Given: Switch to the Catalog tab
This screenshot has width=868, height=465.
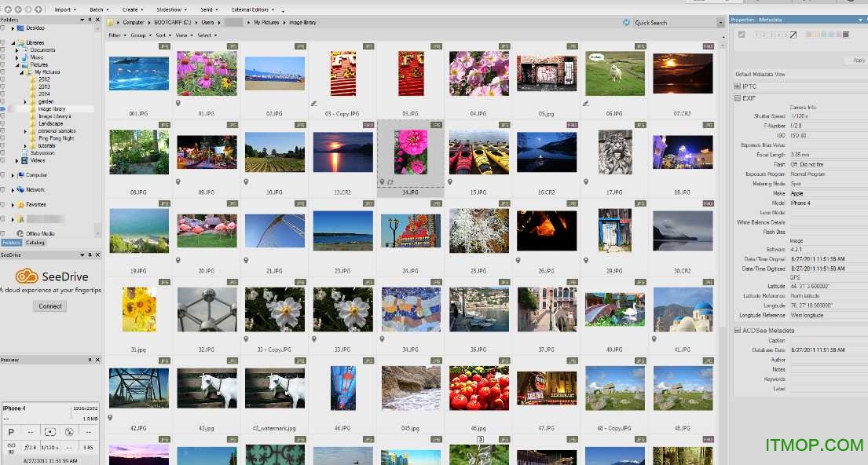Looking at the screenshot, I should (x=35, y=243).
